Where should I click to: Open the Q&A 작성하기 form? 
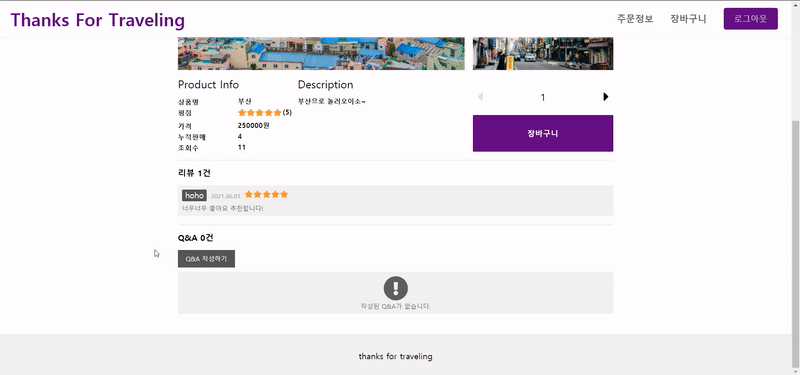pos(206,259)
